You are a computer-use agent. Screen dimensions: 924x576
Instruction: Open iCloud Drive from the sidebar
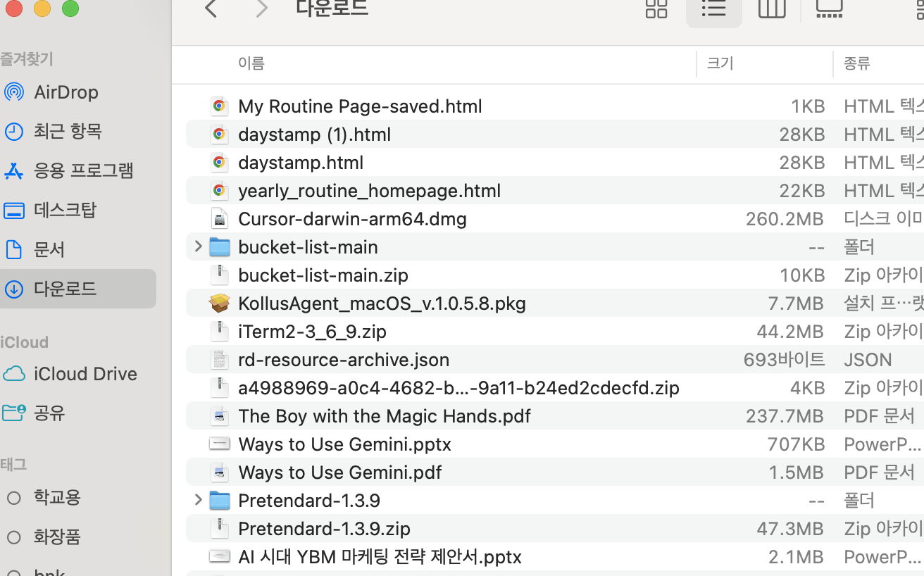(x=14, y=373)
